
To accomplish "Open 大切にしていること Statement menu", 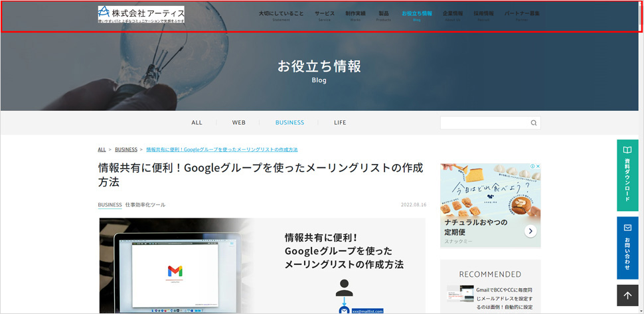I will (x=282, y=15).
